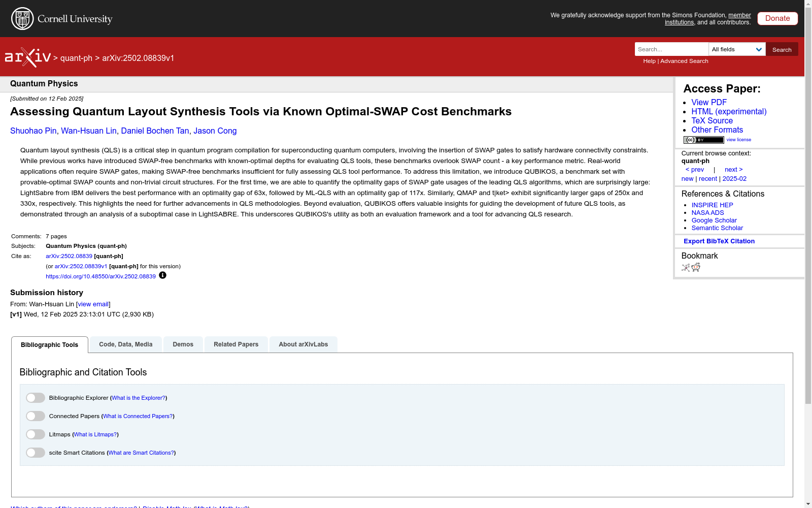Open author Jason Cong's link
The height and width of the screenshot is (508, 812).
coord(215,131)
